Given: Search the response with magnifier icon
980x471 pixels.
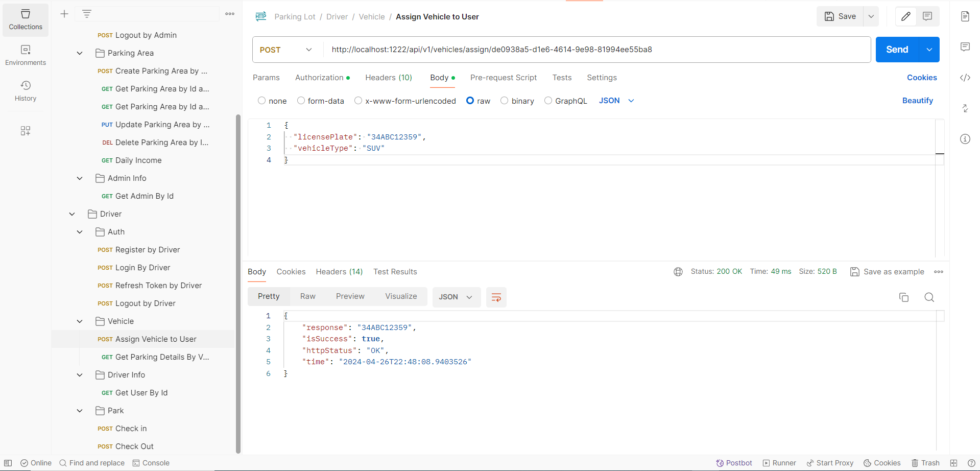Looking at the screenshot, I should (929, 297).
